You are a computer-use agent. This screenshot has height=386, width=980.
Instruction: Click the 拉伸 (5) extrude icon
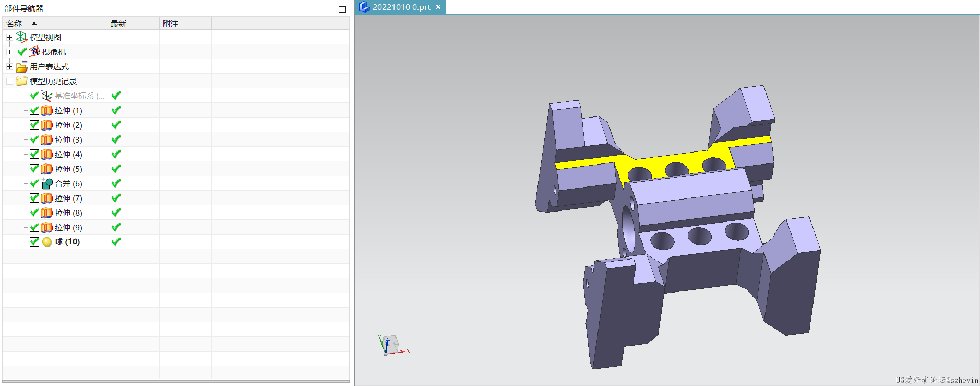[x=47, y=169]
